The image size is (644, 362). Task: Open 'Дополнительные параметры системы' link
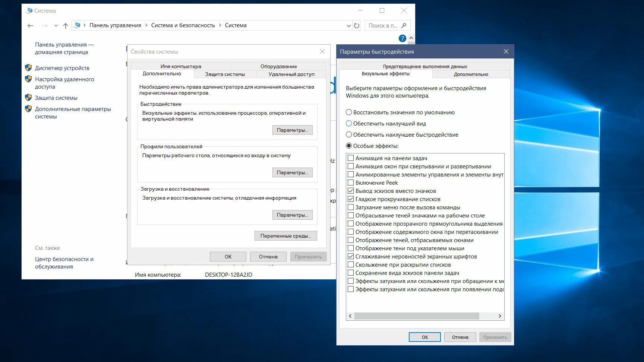point(73,113)
